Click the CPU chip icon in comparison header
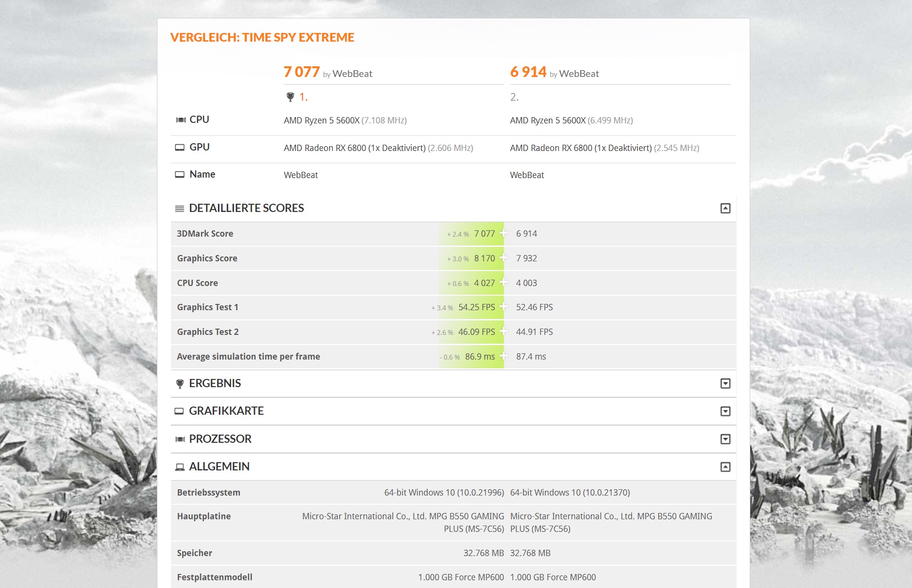The height and width of the screenshot is (588, 912). 181,120
